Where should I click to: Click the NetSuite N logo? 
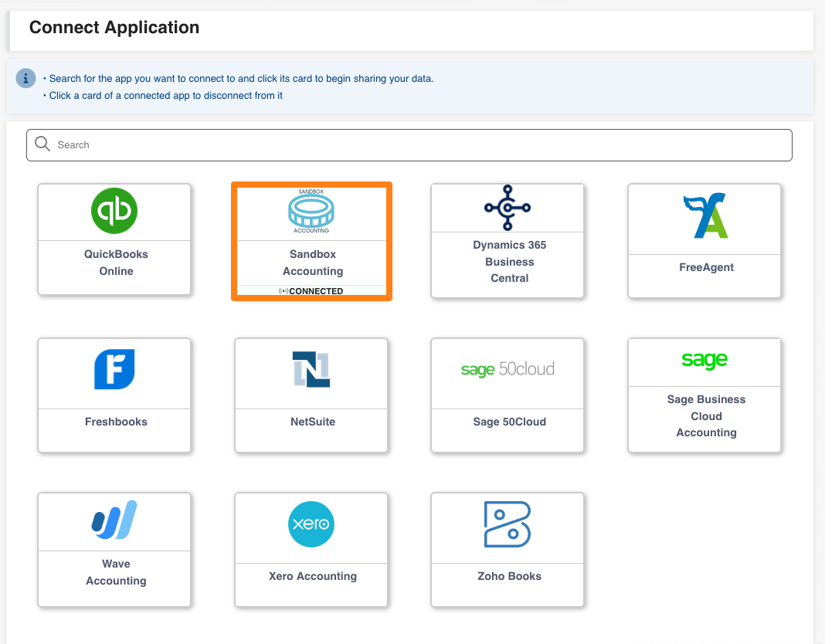311,369
